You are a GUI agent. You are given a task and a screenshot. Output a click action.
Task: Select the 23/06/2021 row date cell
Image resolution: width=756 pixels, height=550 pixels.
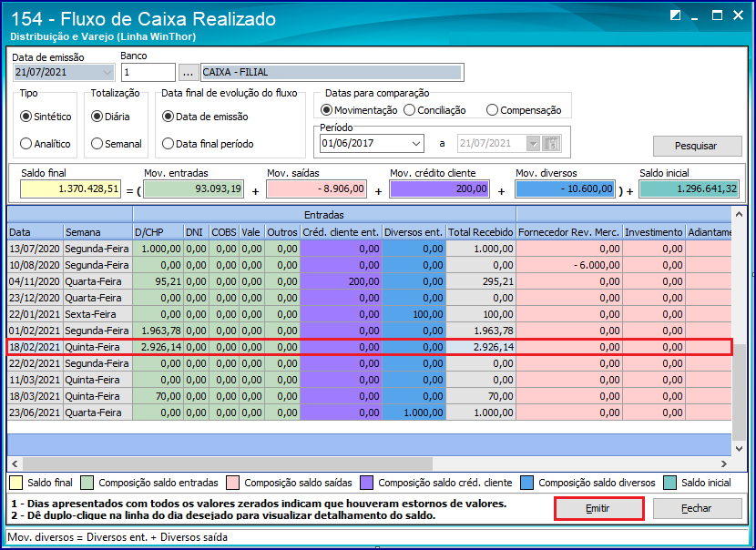click(x=36, y=412)
